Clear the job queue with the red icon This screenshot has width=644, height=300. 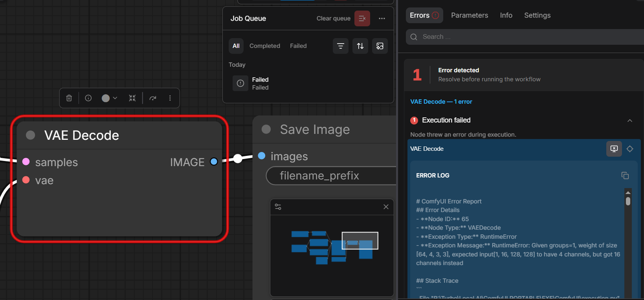click(362, 18)
